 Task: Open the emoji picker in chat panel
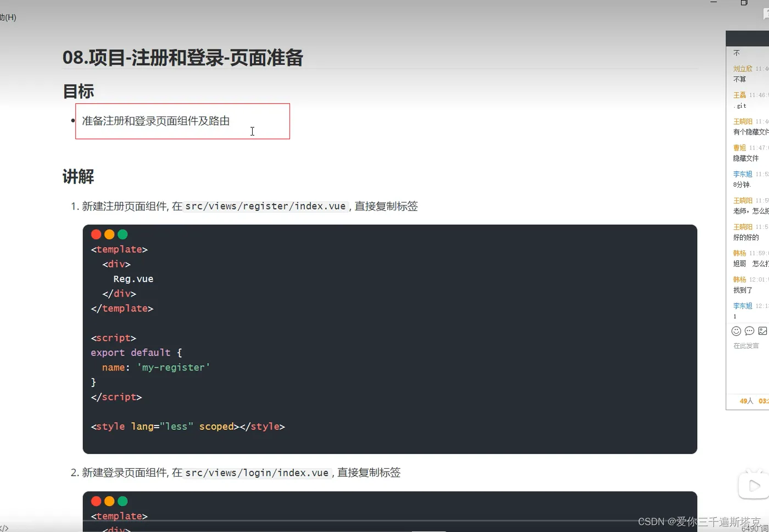[736, 331]
